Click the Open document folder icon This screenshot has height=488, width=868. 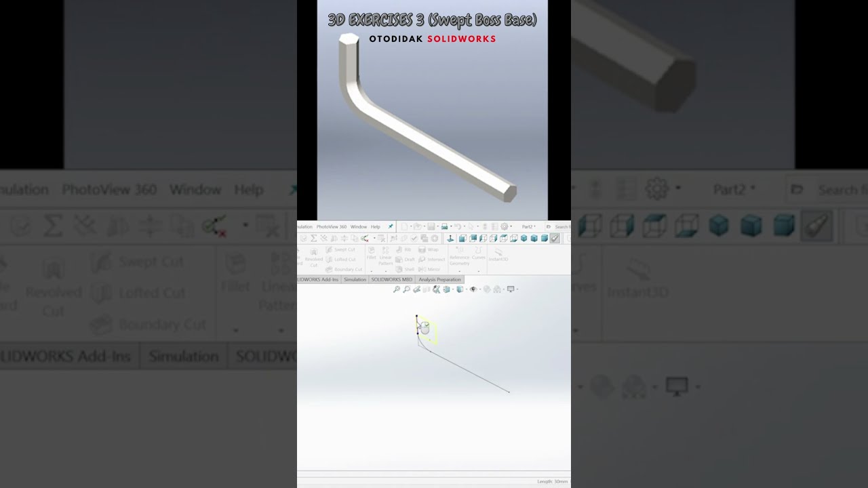pos(418,226)
